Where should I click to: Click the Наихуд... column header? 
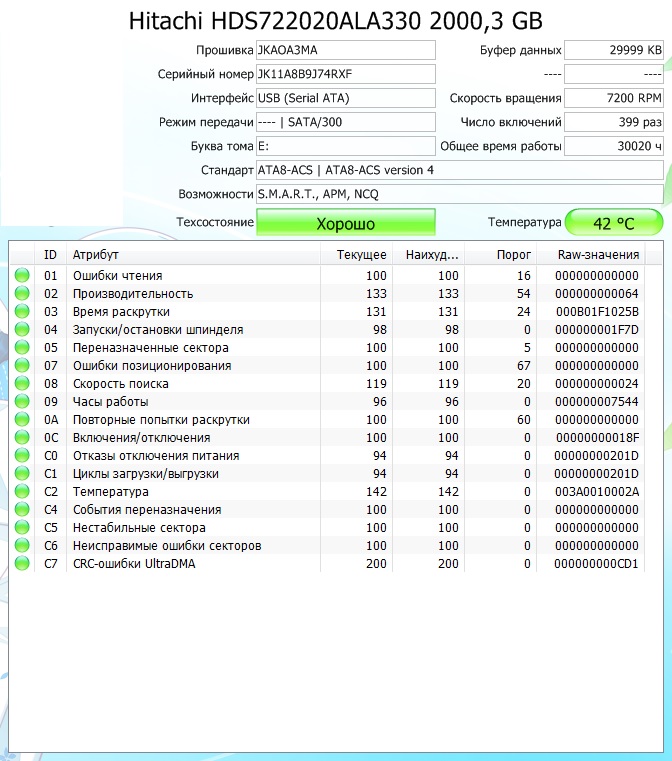click(428, 254)
